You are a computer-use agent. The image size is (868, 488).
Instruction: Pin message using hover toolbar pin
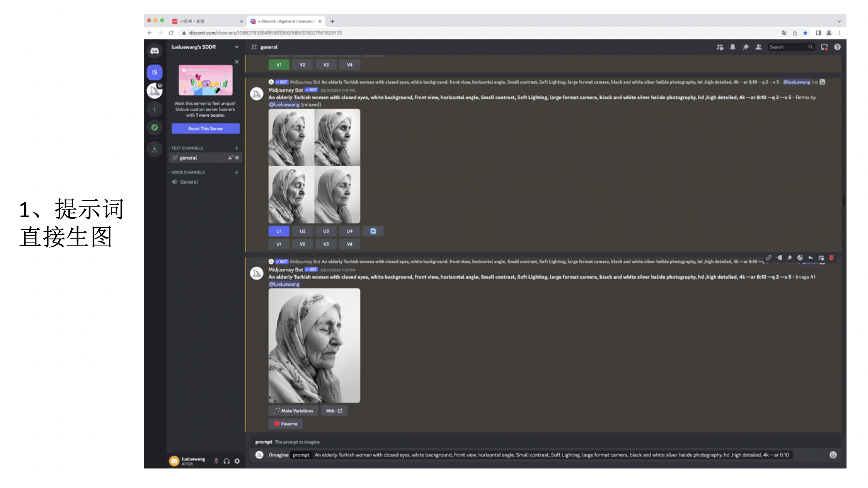pos(790,258)
